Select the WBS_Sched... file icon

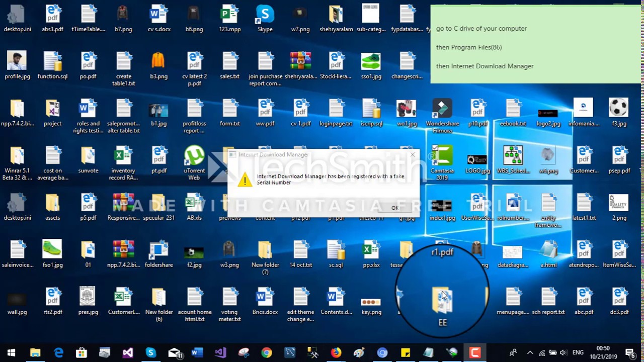[513, 160]
